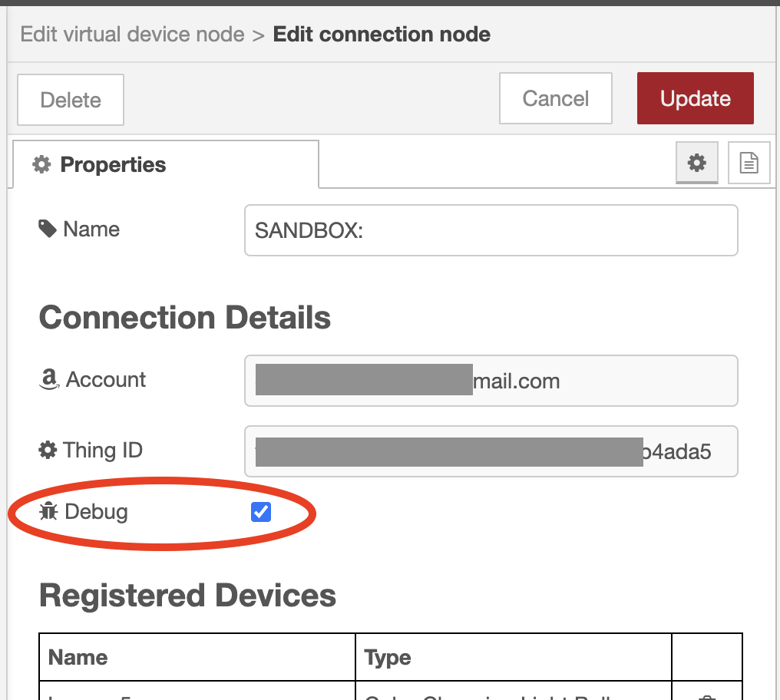Viewport: 780px width, 700px height.
Task: Click the Update button
Action: 695,97
